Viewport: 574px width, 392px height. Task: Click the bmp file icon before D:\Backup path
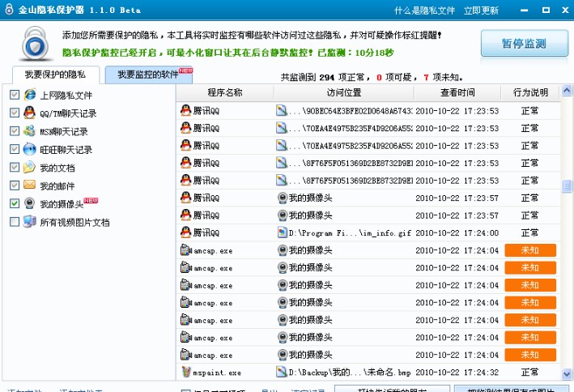(x=282, y=372)
